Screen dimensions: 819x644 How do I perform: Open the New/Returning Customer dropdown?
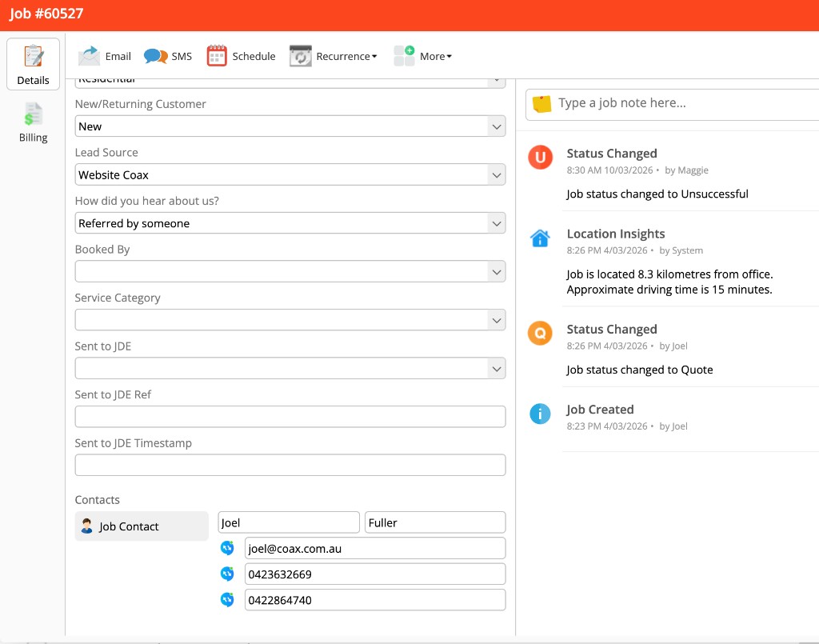point(496,126)
